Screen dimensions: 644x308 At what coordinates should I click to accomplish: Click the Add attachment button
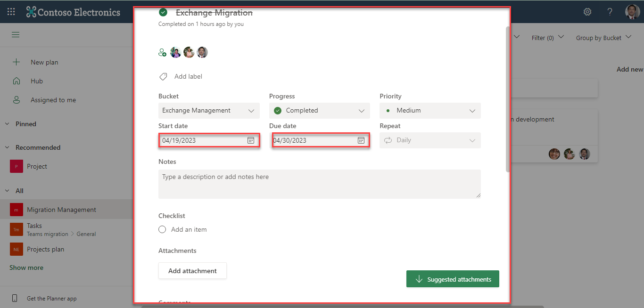(192, 271)
